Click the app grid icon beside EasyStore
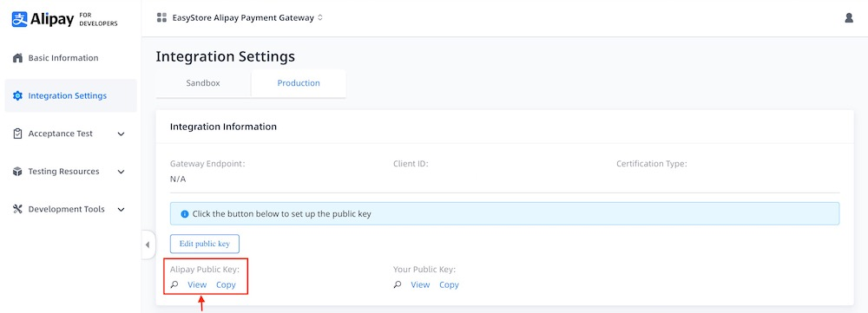The height and width of the screenshot is (313, 868). (161, 17)
